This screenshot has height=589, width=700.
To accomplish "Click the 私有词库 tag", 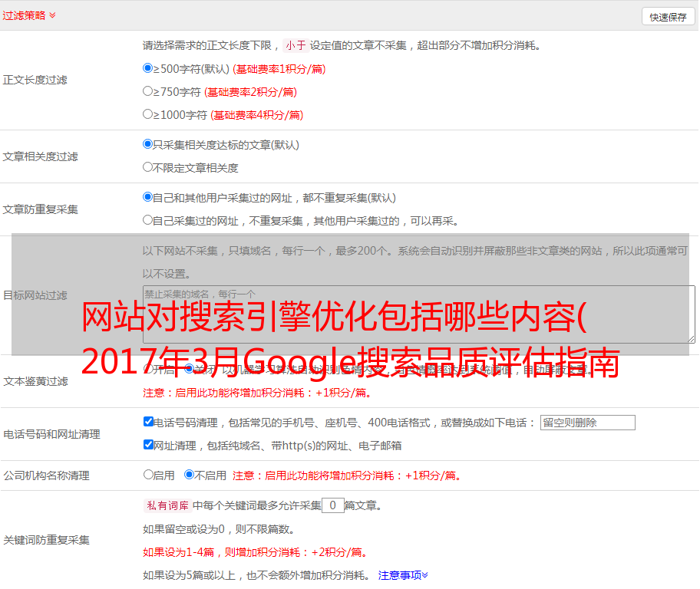I will pos(168,505).
